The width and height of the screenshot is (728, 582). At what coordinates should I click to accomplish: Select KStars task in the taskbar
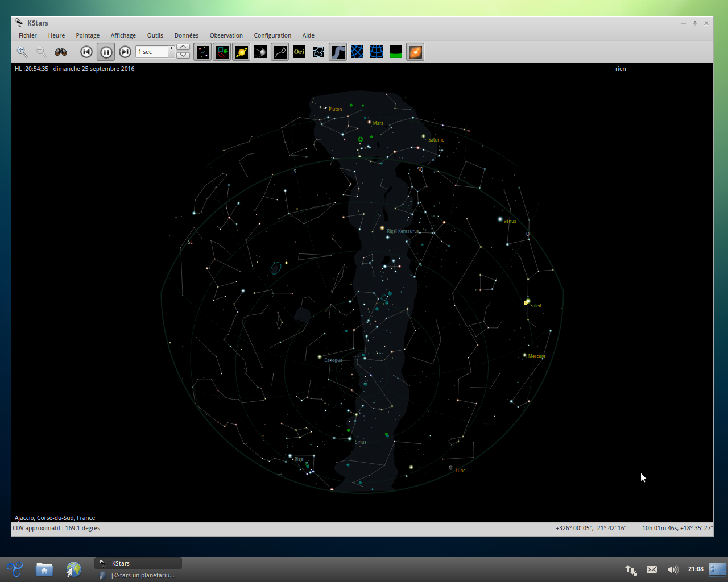138,563
